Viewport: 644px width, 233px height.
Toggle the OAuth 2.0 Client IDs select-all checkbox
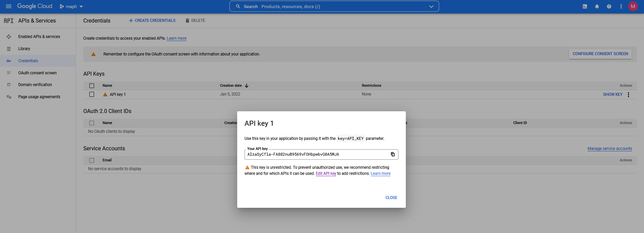point(92,123)
